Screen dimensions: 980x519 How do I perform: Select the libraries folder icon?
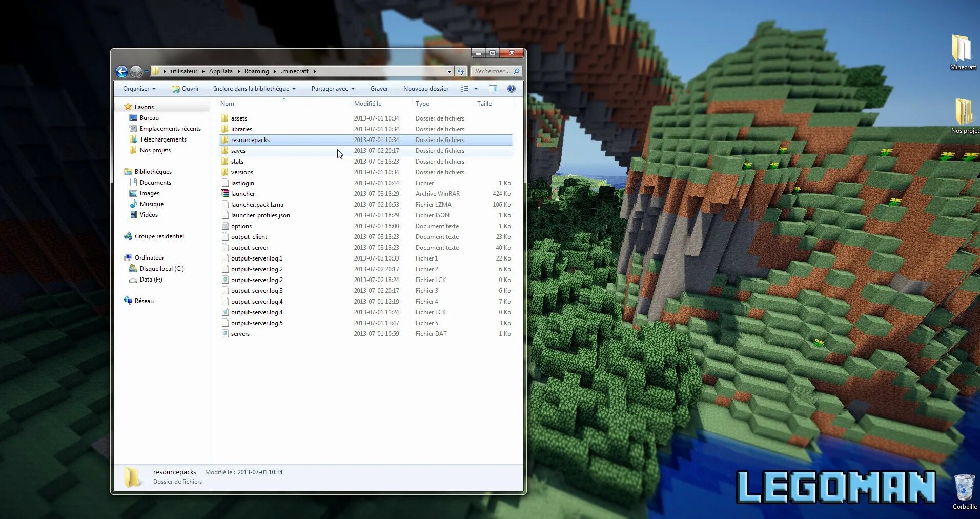pos(224,129)
